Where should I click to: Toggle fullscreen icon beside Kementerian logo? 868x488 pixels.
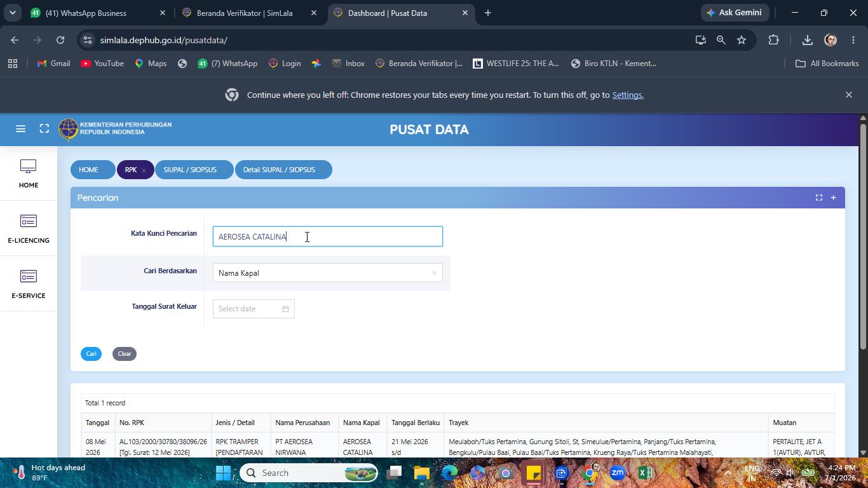click(x=44, y=129)
